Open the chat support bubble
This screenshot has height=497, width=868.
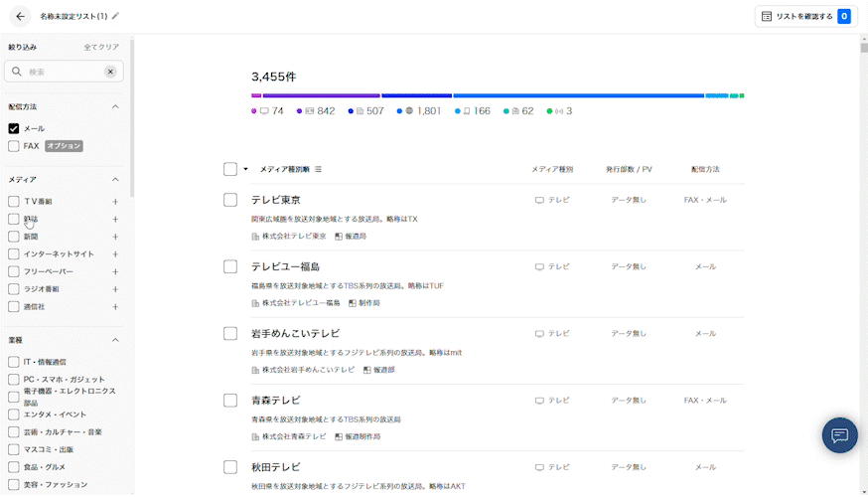(x=839, y=435)
